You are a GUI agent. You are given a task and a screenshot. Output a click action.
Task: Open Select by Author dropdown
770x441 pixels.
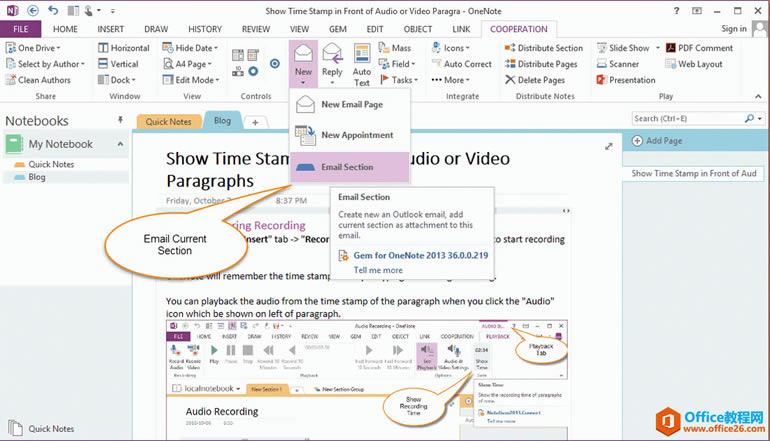click(x=45, y=64)
